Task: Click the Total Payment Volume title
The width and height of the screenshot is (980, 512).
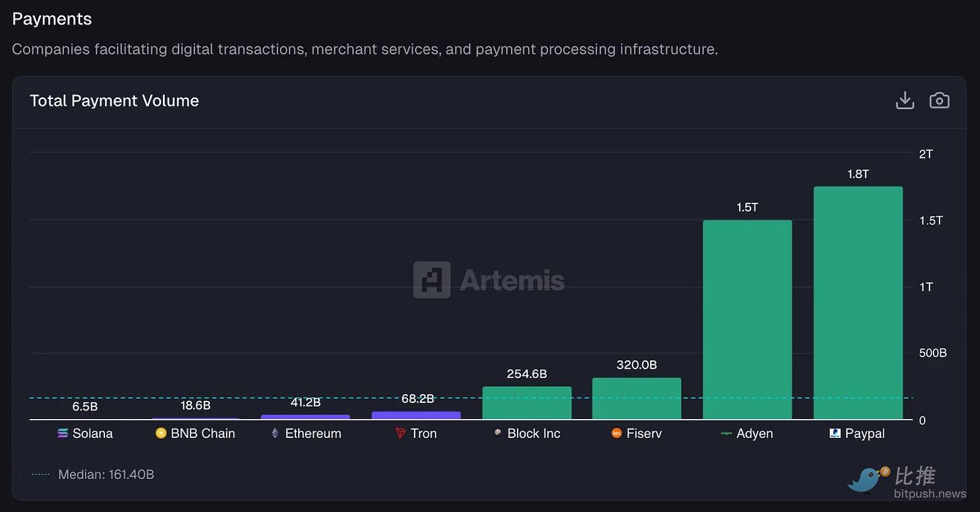Action: click(114, 100)
